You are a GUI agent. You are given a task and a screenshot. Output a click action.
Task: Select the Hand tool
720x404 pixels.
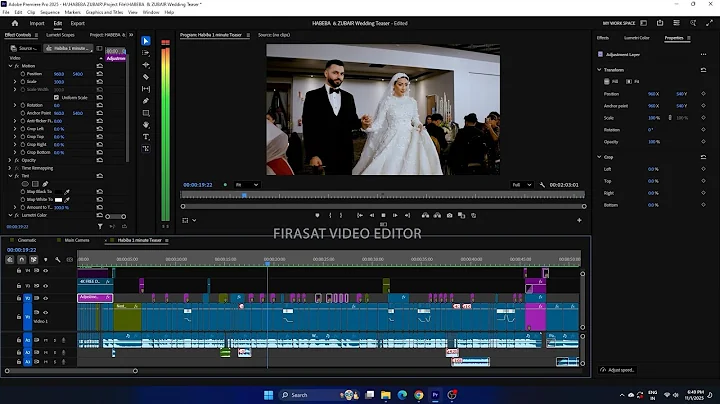pyautogui.click(x=146, y=124)
